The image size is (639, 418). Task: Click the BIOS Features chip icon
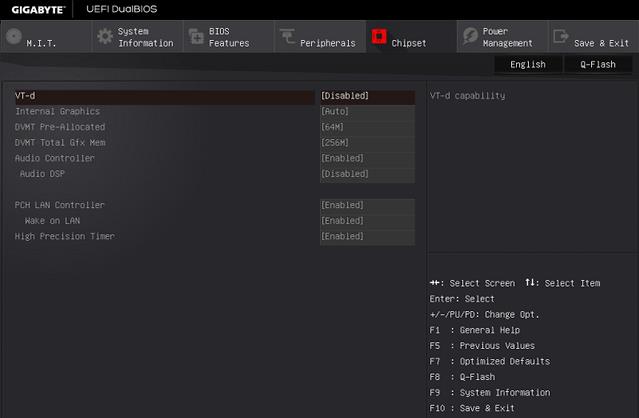(195, 37)
